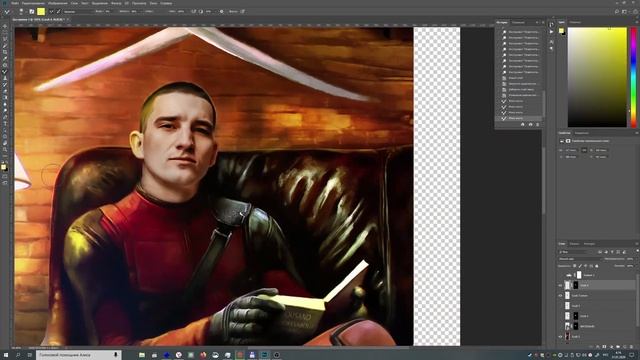Screen dimensions: 640x360
Task: Select the Clone Stamp tool
Action: [5, 78]
